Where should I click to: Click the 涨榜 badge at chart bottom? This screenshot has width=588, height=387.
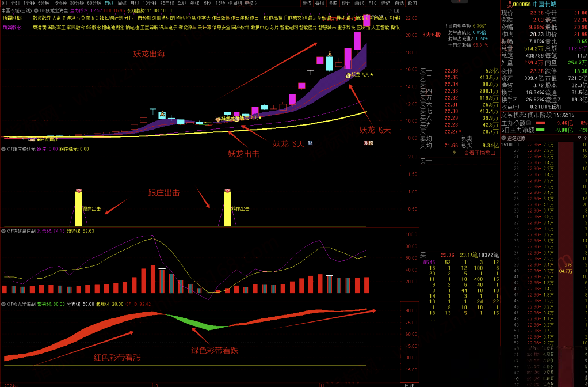pos(368,142)
